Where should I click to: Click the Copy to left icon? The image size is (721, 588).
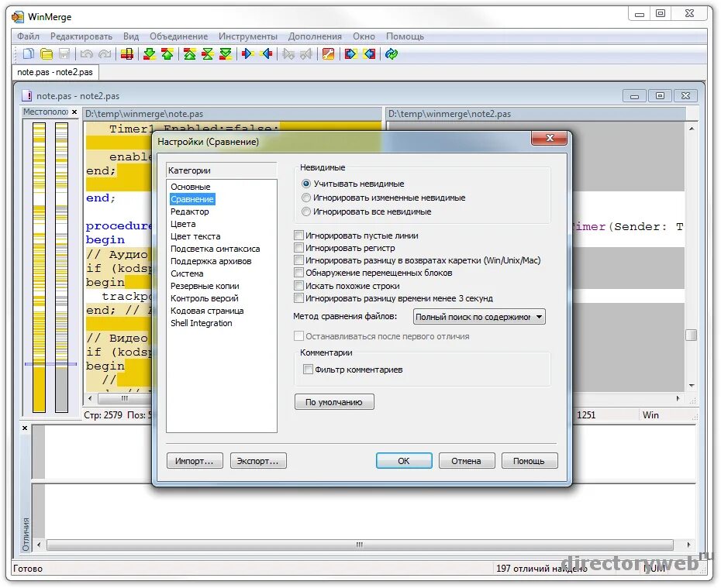pyautogui.click(x=266, y=53)
